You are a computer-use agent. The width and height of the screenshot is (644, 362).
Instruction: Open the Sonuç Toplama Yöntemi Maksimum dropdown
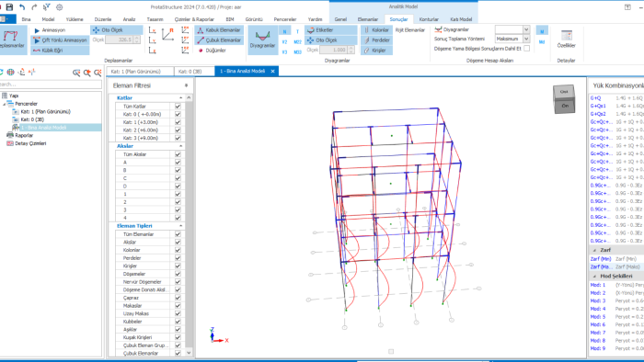526,39
